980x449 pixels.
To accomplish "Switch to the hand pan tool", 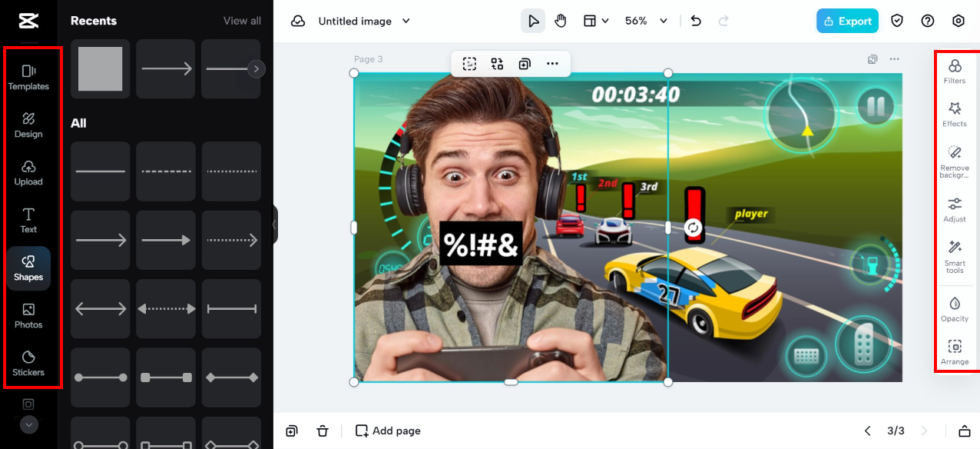I will 561,22.
